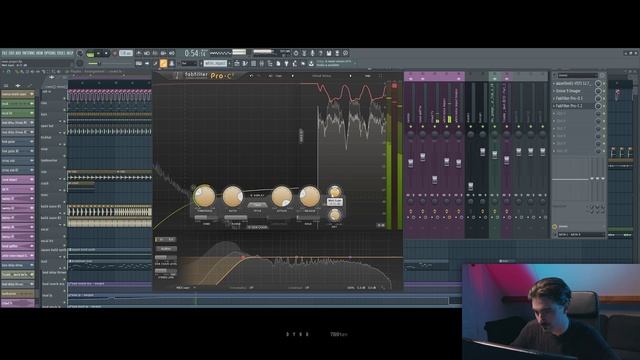Image resolution: width=640 pixels, height=360 pixels.
Task: Open the HELP menu
Action: (70, 53)
